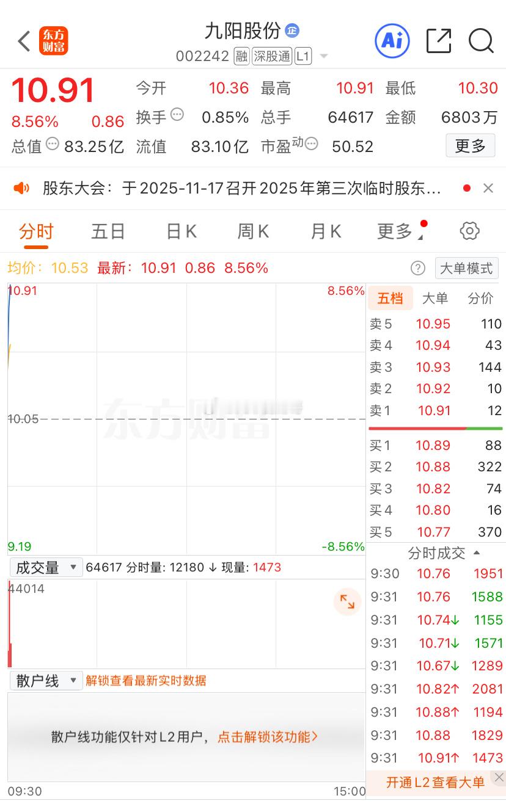Click the back arrow icon
506x812 pixels.
(x=23, y=41)
